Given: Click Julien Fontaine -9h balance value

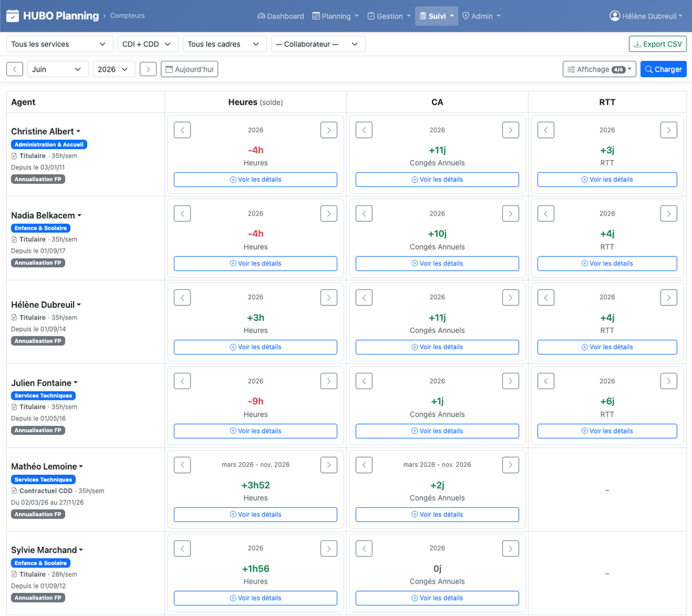Looking at the screenshot, I should (255, 401).
